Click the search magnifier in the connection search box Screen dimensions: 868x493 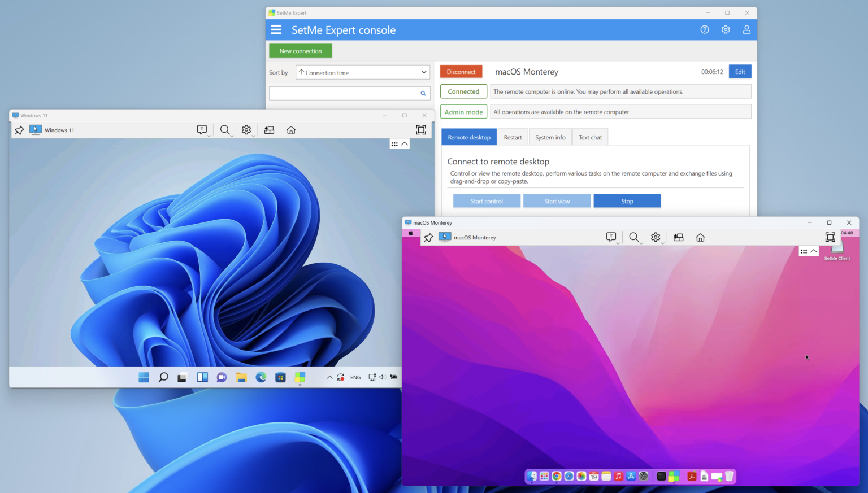coord(423,93)
